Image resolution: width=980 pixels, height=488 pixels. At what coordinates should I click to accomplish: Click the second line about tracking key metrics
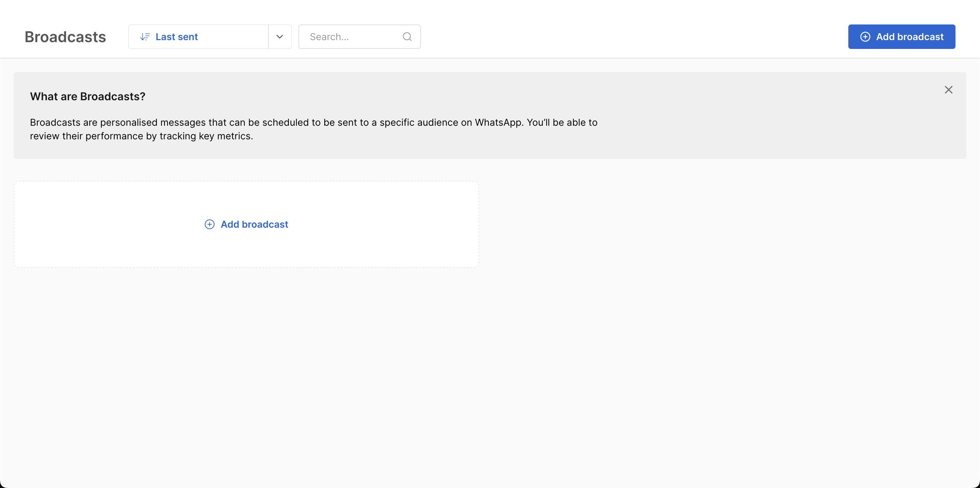(142, 136)
